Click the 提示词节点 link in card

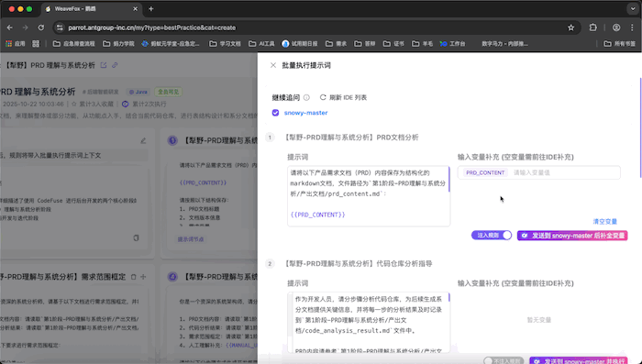pos(191,239)
